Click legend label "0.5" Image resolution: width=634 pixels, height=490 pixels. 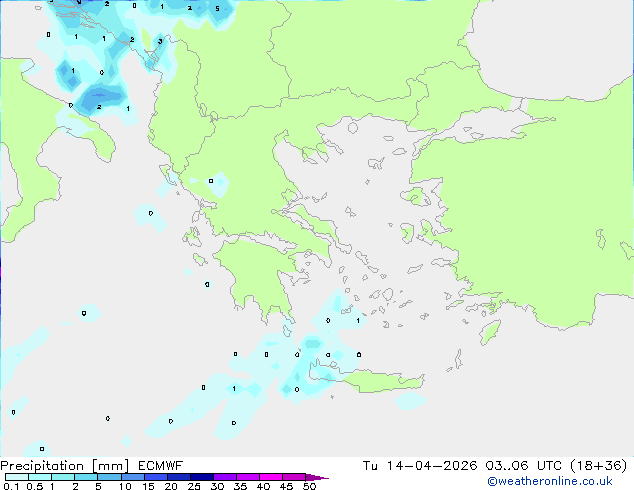35,486
